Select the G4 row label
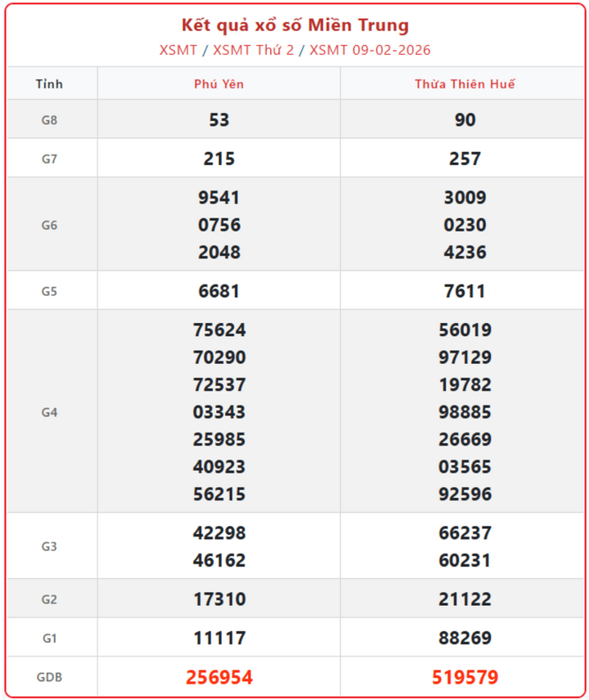 pos(49,412)
